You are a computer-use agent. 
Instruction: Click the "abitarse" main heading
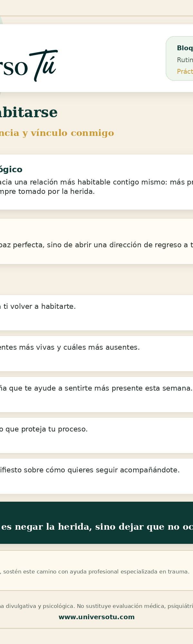point(29,113)
